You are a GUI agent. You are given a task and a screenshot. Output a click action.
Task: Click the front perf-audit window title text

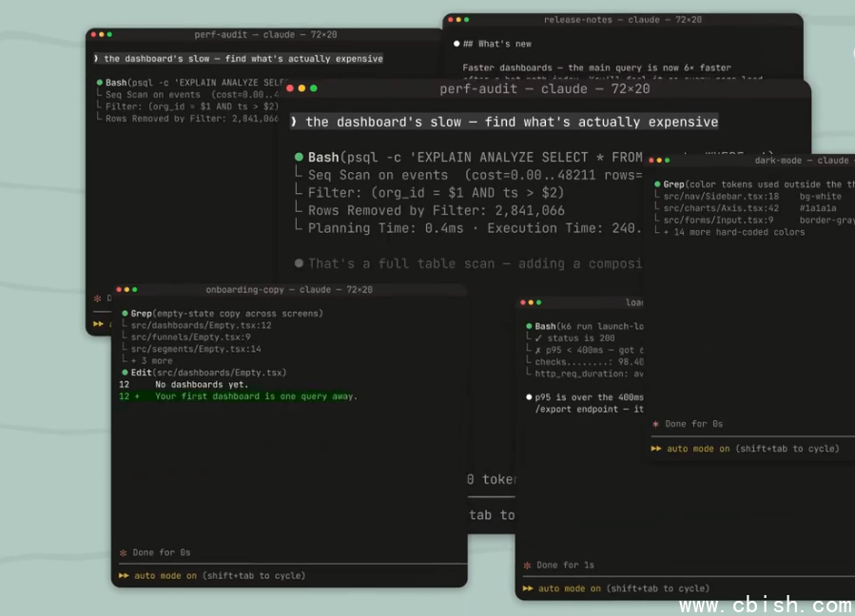pos(544,88)
